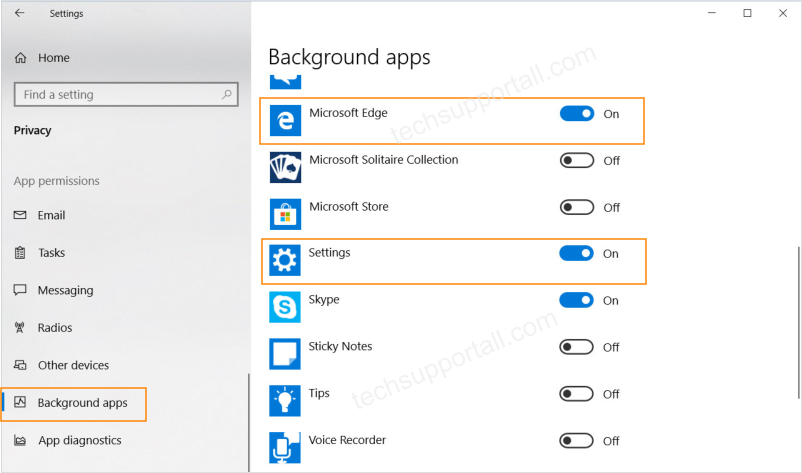This screenshot has height=473, width=802.
Task: Open the Home settings page
Action: point(54,58)
